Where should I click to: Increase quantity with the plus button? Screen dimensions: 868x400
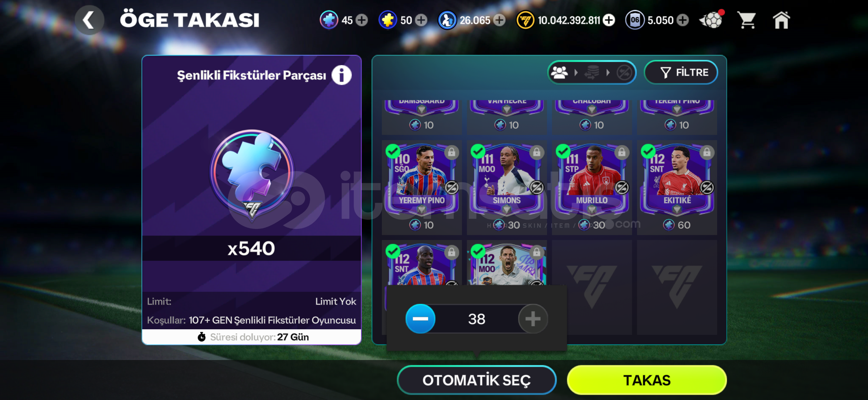click(x=533, y=319)
